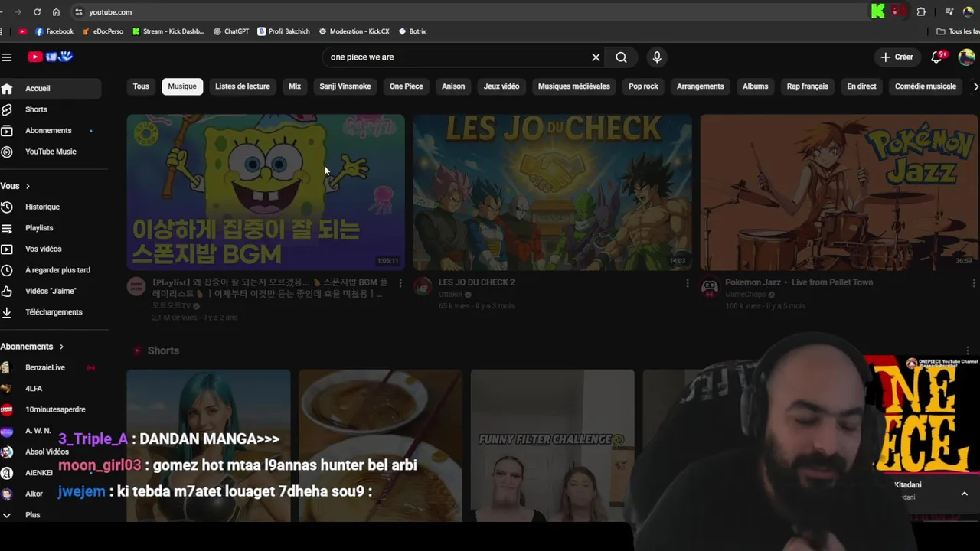
Task: Open options menu for the SpongeBob video
Action: (400, 283)
